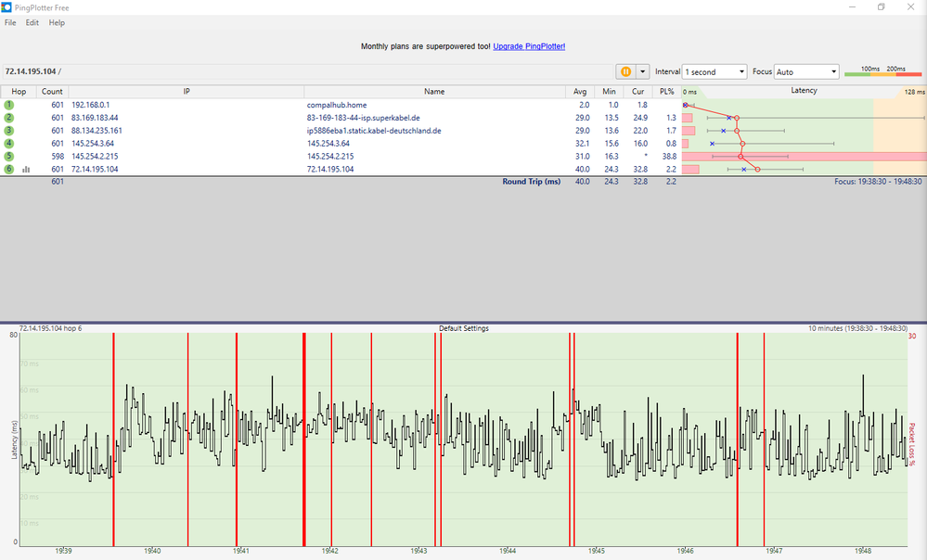Image resolution: width=927 pixels, height=560 pixels.
Task: Select IP cell 88.134.235.161
Action: (97, 131)
